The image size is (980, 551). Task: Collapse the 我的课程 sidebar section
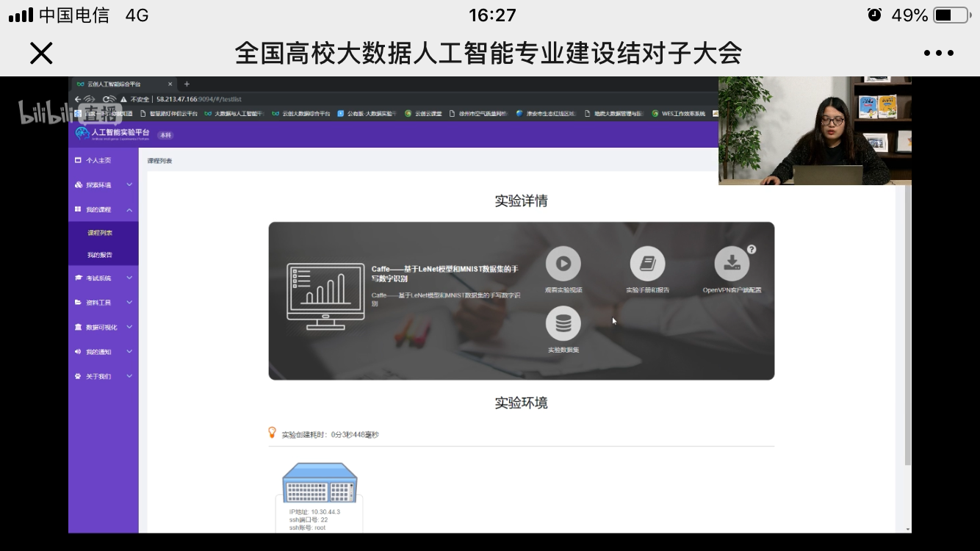[x=103, y=210]
